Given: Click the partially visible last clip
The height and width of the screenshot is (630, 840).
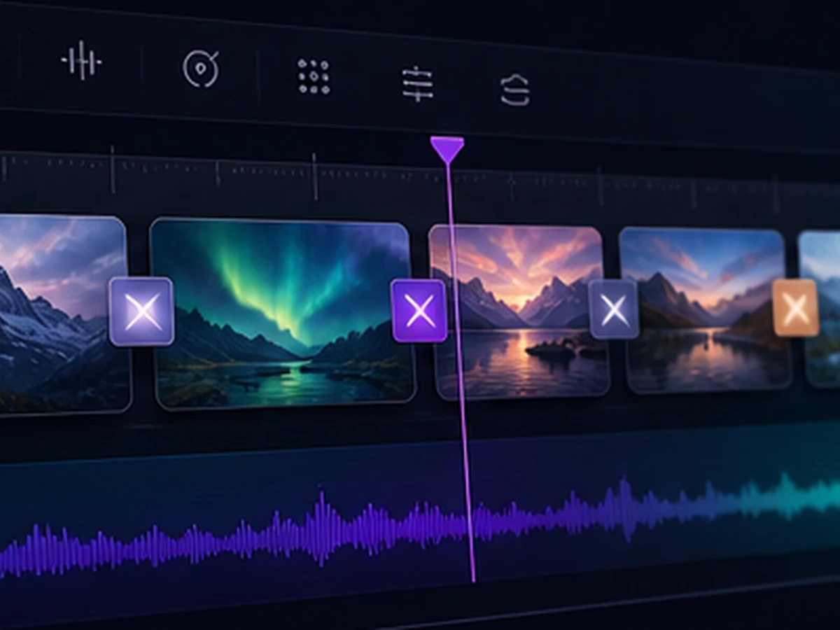Looking at the screenshot, I should 820,309.
